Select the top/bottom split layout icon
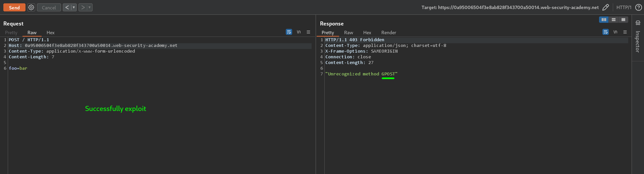 [x=613, y=20]
